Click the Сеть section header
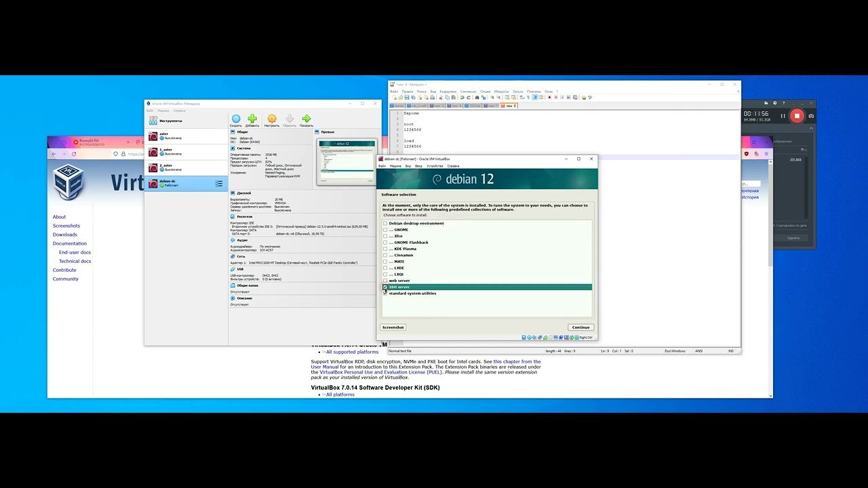Screen dimensions: 868x488 tap(241, 256)
